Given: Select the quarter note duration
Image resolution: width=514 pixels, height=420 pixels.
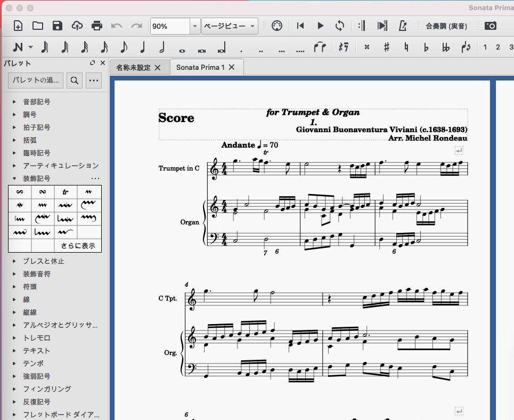Looking at the screenshot, I should (x=142, y=47).
